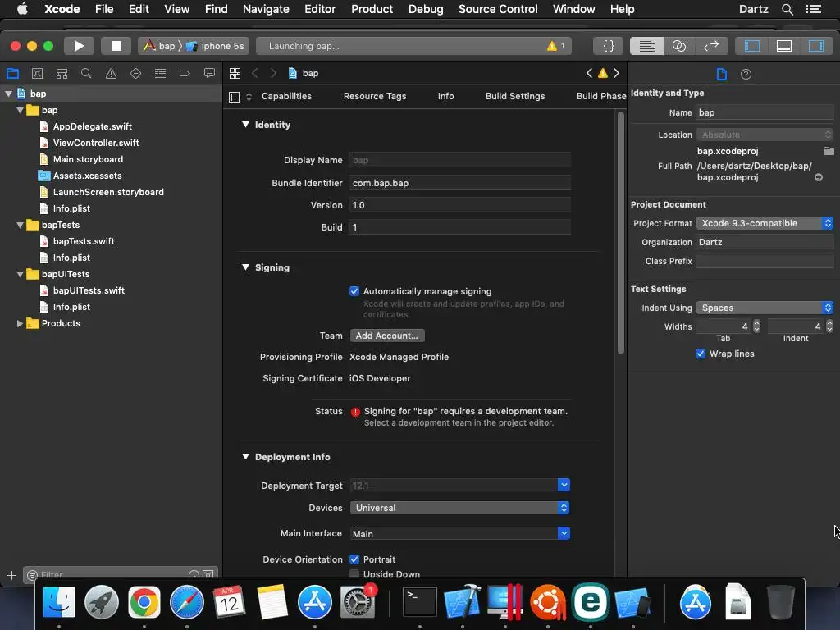
Task: Open the Resource Tags tab
Action: pyautogui.click(x=374, y=97)
